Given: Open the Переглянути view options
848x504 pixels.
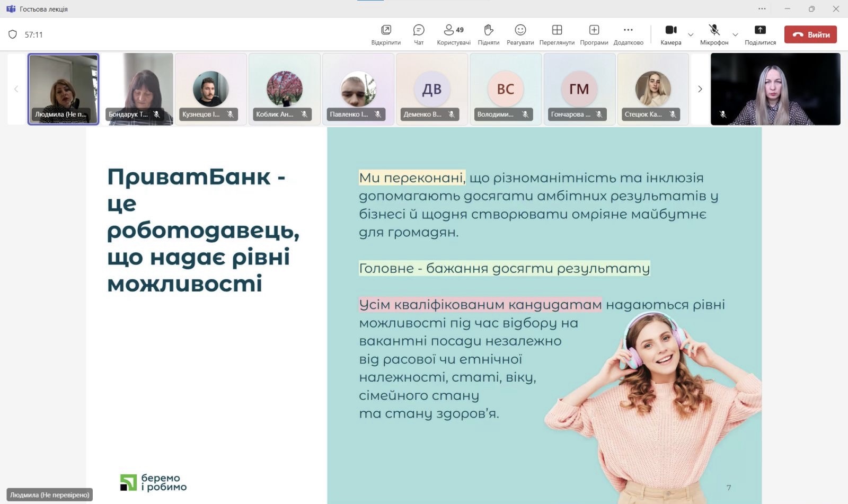Looking at the screenshot, I should tap(556, 34).
